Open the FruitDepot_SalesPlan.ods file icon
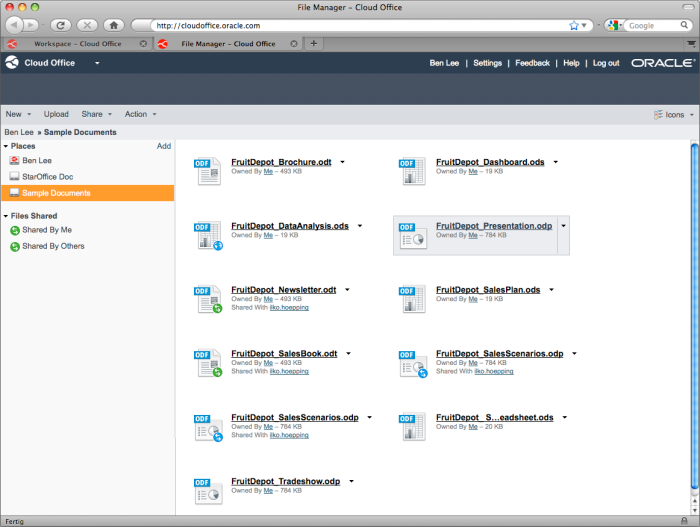700x527 pixels. click(x=412, y=299)
